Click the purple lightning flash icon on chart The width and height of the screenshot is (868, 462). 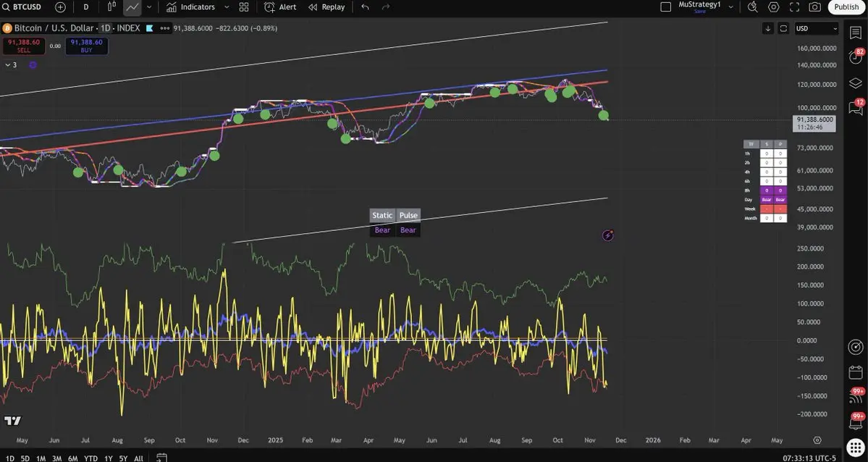(x=608, y=236)
